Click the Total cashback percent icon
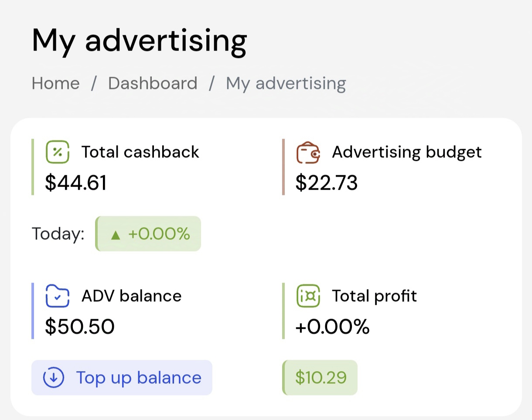This screenshot has height=420, width=532. click(x=58, y=152)
